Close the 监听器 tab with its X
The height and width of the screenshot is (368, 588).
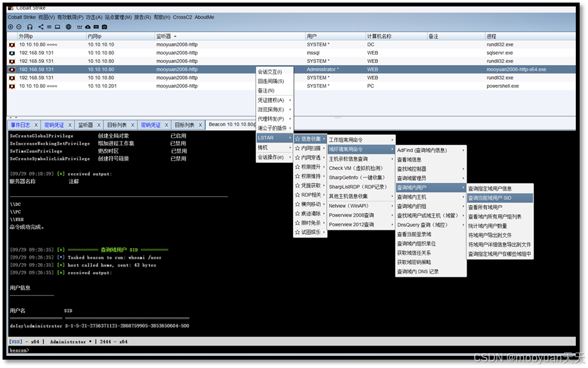99,125
